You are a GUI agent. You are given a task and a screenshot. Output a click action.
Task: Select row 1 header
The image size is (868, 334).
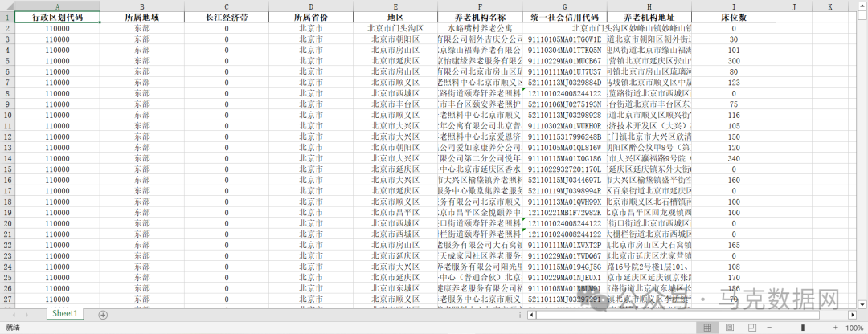click(7, 17)
